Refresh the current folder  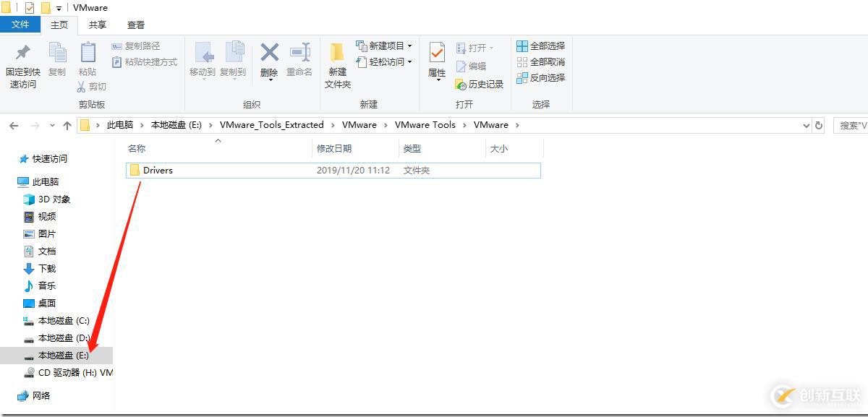(x=819, y=125)
